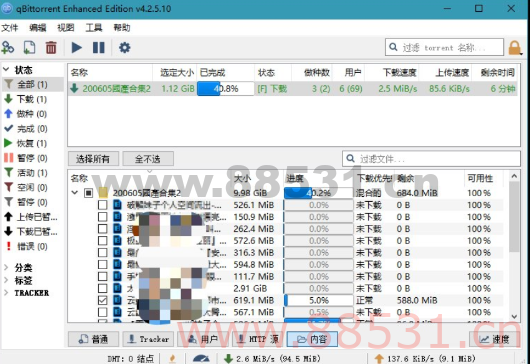Select the 活动 (1) status filter

tap(32, 173)
